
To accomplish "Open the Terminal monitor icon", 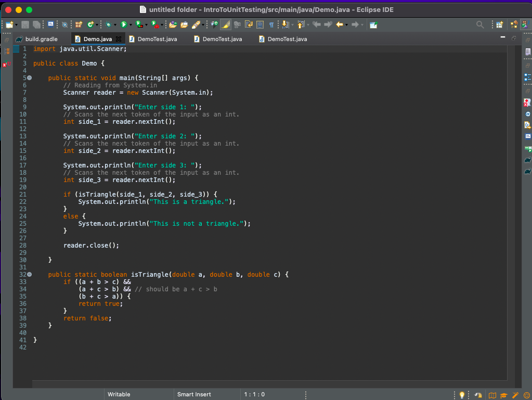I will pyautogui.click(x=50, y=24).
